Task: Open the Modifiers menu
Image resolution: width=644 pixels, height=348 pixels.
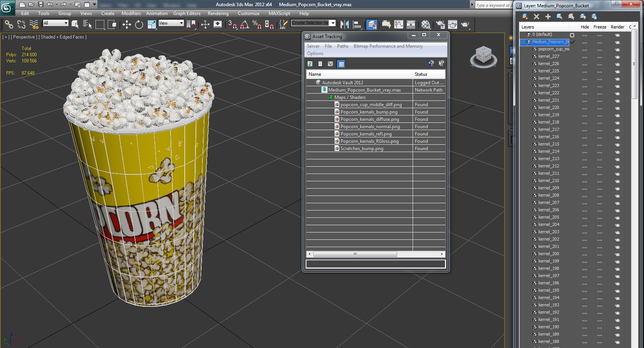Action: [131, 13]
